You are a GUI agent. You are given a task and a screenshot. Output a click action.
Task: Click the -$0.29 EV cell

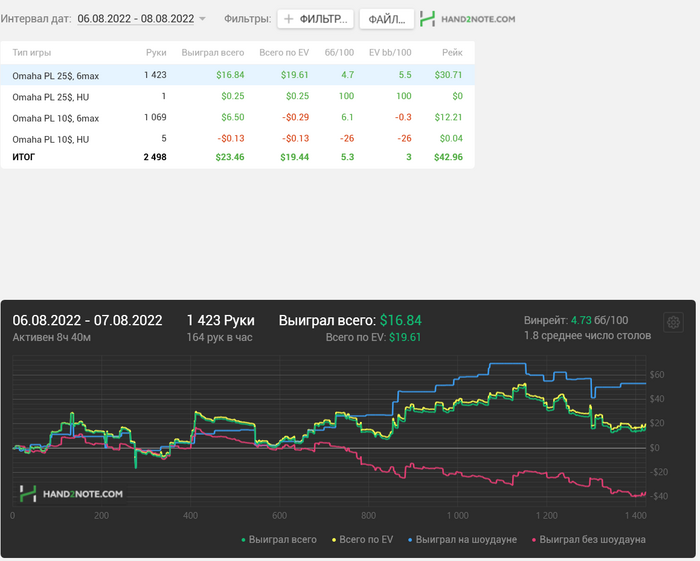pyautogui.click(x=296, y=117)
